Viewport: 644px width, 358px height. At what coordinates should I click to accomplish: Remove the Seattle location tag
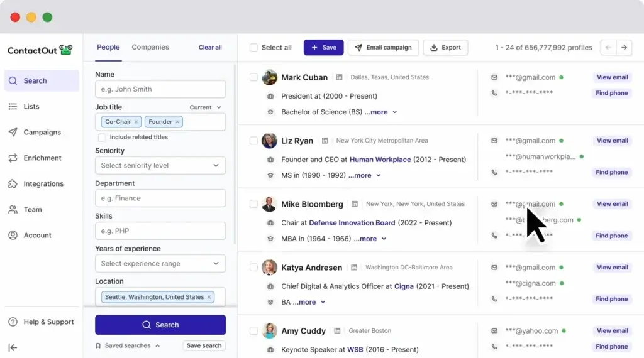(x=209, y=297)
